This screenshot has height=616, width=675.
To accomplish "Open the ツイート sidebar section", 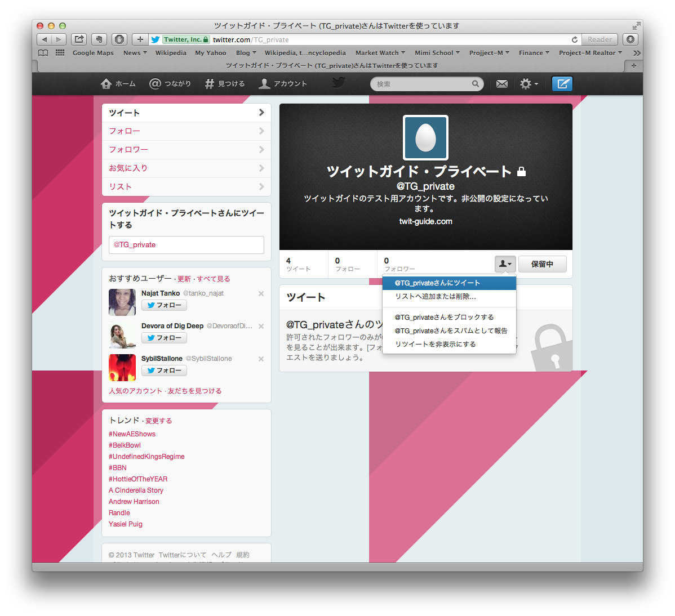I will pos(186,113).
